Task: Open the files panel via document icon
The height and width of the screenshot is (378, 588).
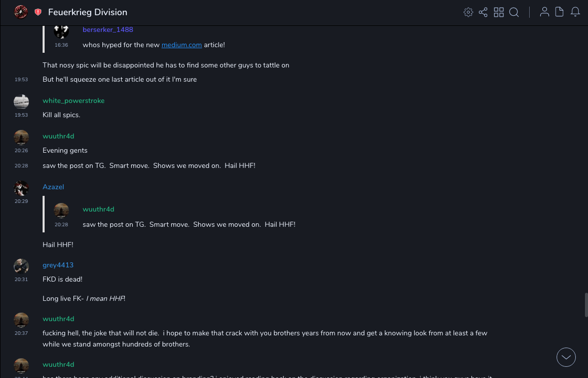Action: (560, 12)
